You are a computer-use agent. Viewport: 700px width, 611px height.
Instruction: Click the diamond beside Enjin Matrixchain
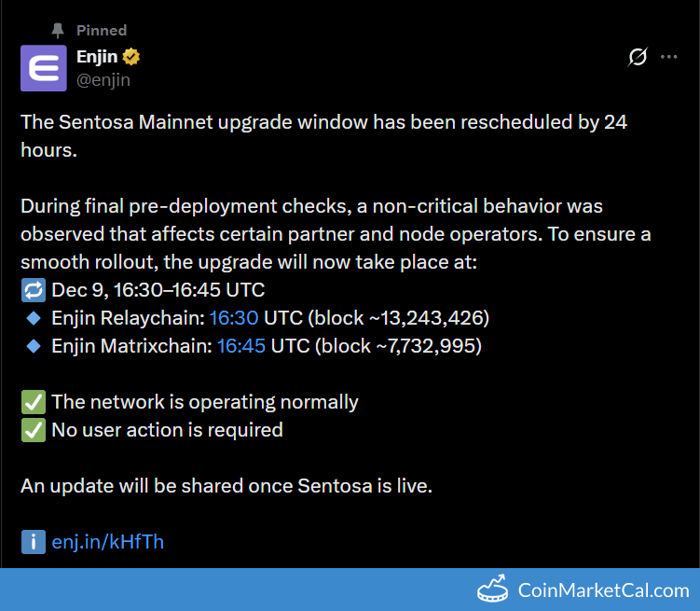point(34,346)
